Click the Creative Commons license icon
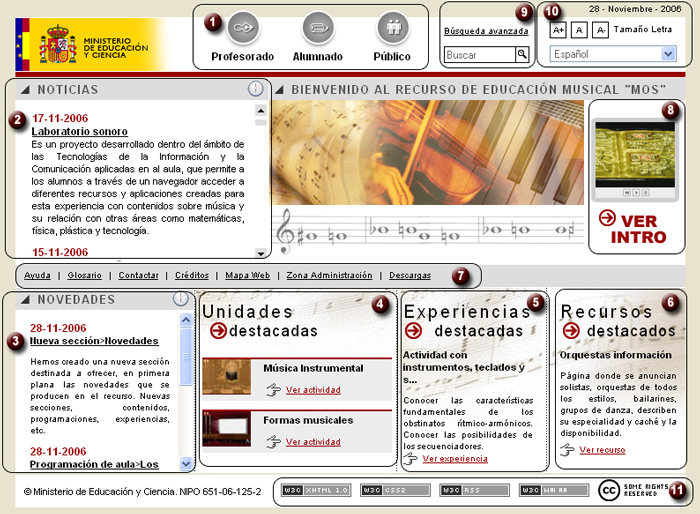The width and height of the screenshot is (700, 514). point(609,490)
